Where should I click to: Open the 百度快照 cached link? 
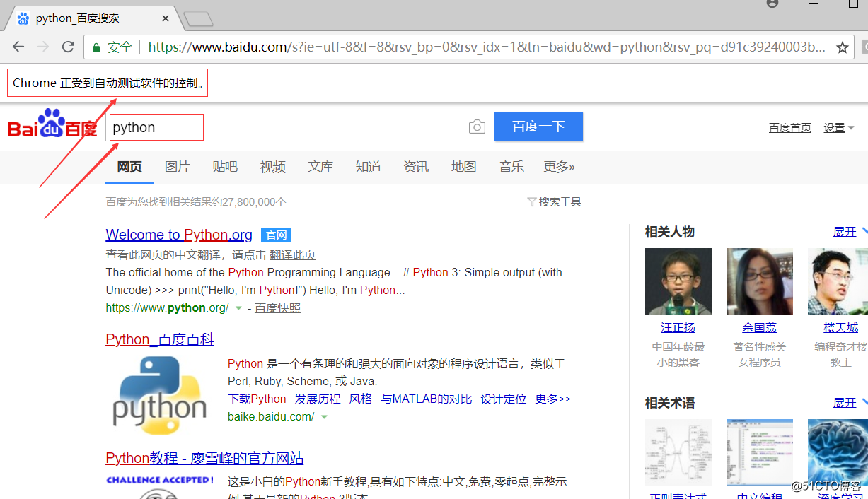[277, 308]
